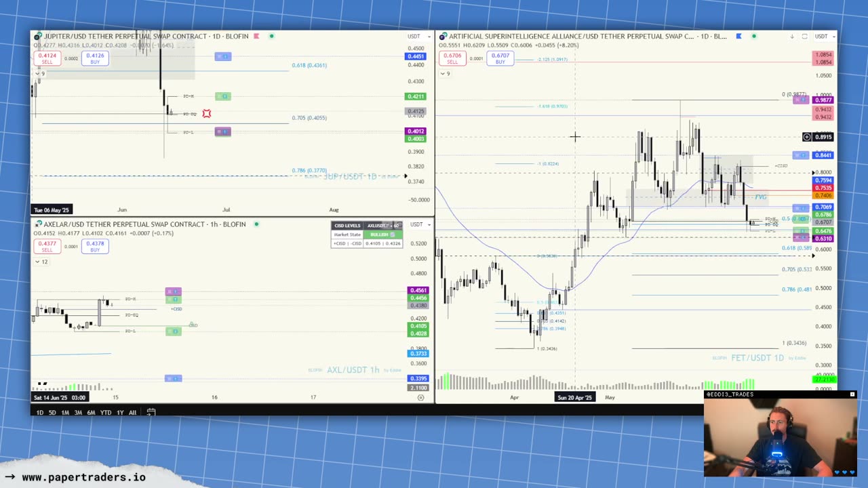
Task: Select the red anger drawing on Jupiter chart
Action: click(x=206, y=114)
